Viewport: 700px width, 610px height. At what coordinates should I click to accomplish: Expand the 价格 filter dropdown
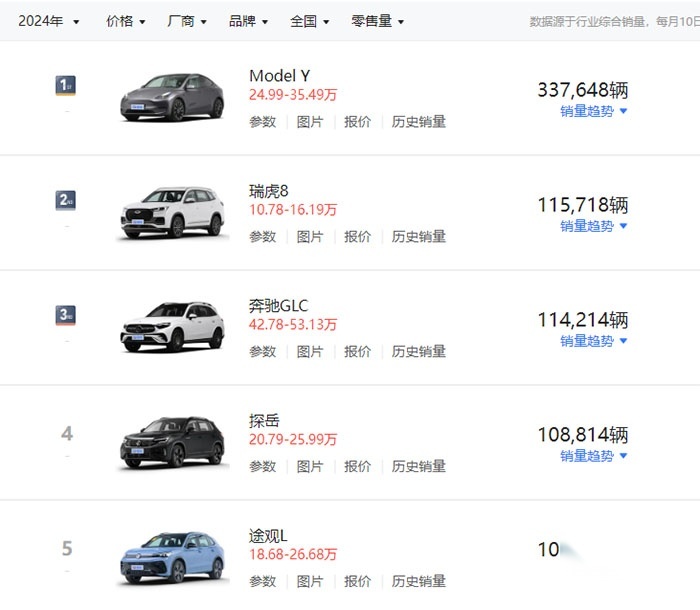pyautogui.click(x=125, y=21)
